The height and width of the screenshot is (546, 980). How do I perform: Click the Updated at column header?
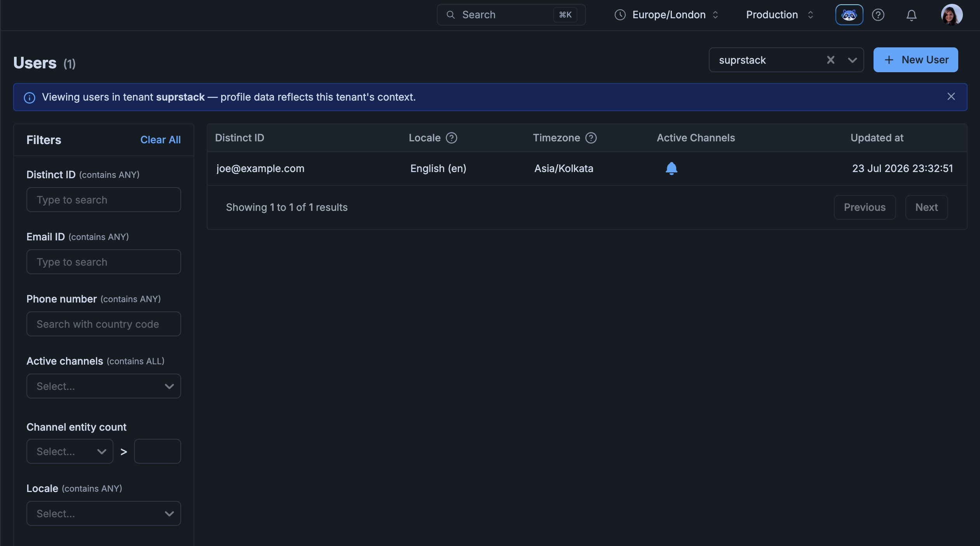pyautogui.click(x=877, y=138)
